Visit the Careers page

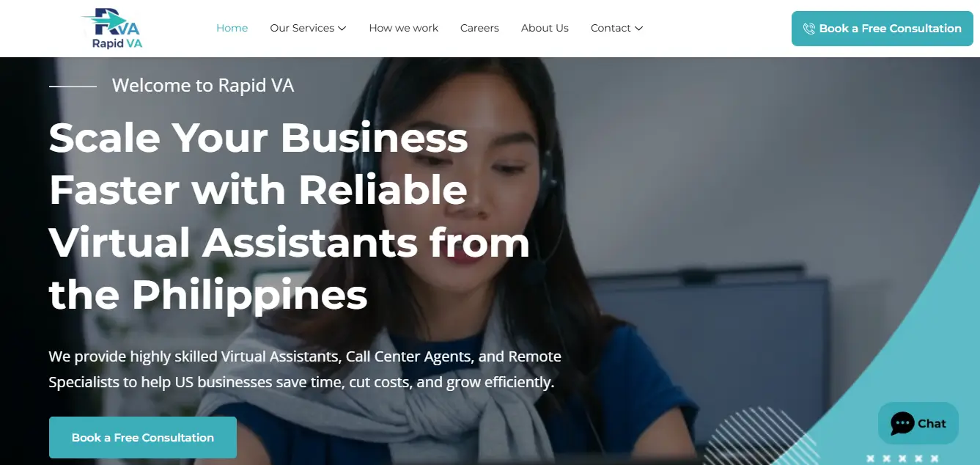point(479,28)
